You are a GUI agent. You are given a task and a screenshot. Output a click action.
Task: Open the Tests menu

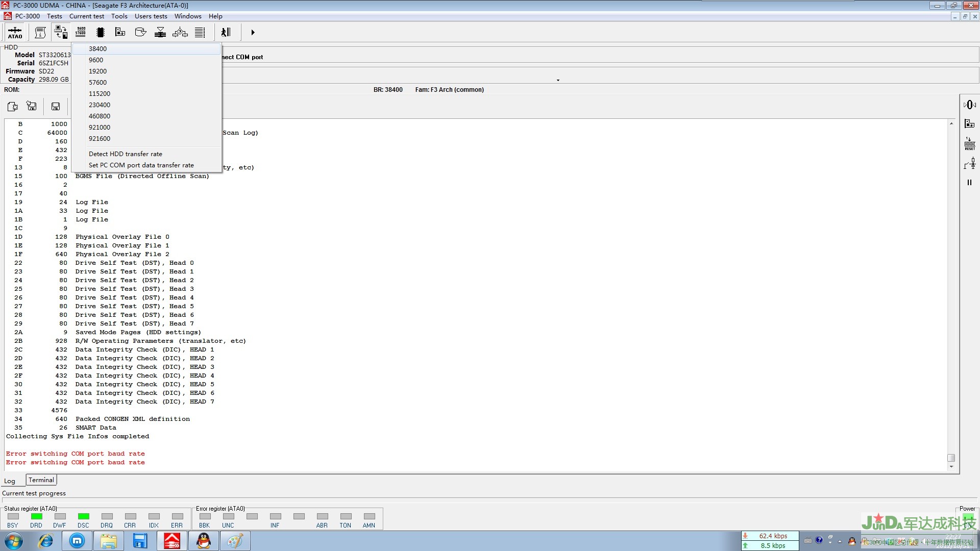(55, 16)
